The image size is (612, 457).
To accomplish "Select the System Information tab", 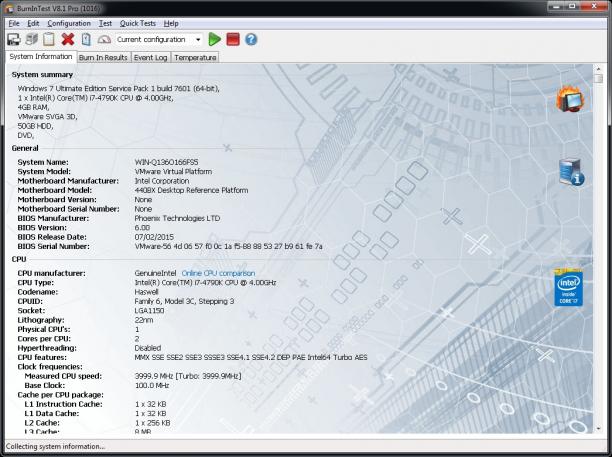I will tap(41, 57).
